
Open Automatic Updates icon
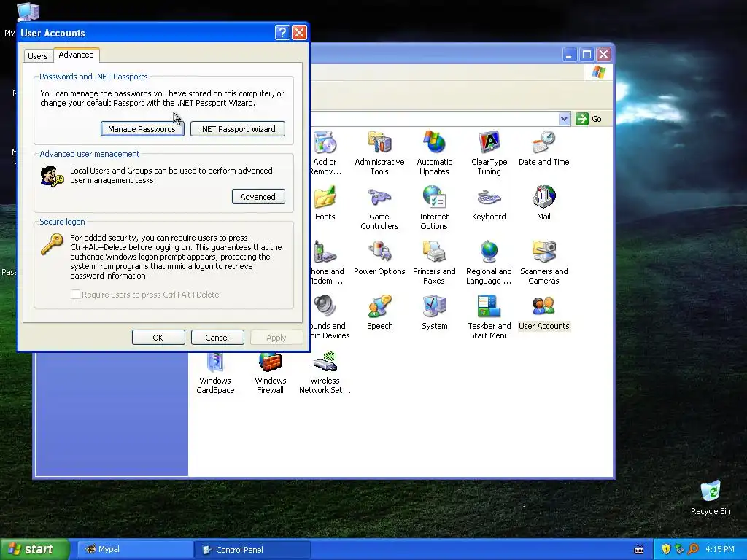click(434, 153)
